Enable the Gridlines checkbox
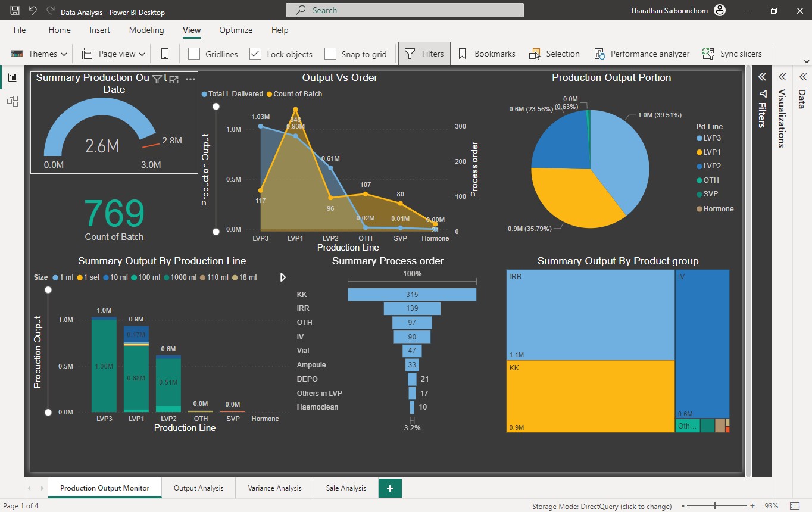 pyautogui.click(x=194, y=54)
